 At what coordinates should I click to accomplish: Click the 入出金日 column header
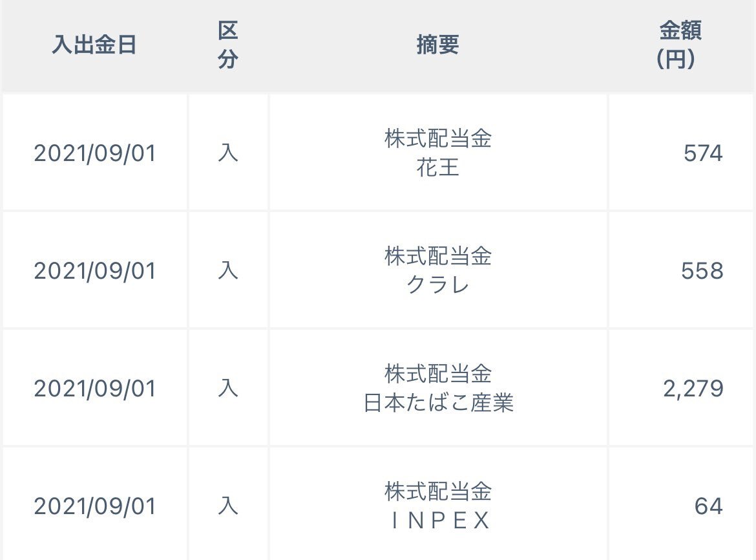coord(94,45)
